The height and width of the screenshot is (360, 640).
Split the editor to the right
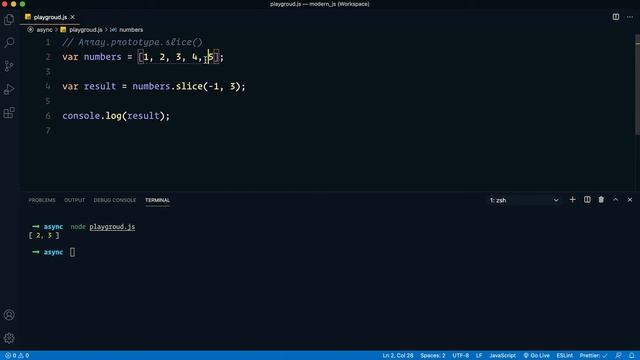point(616,17)
